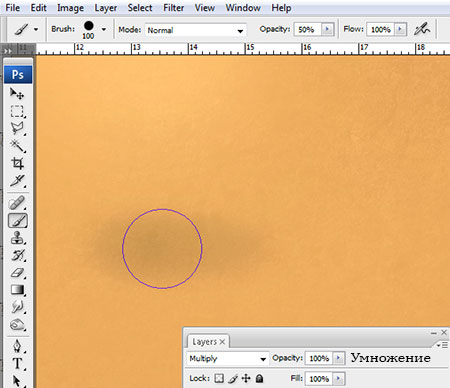The image size is (450, 388).
Task: Toggle lock transparent pixels
Action: tap(219, 378)
